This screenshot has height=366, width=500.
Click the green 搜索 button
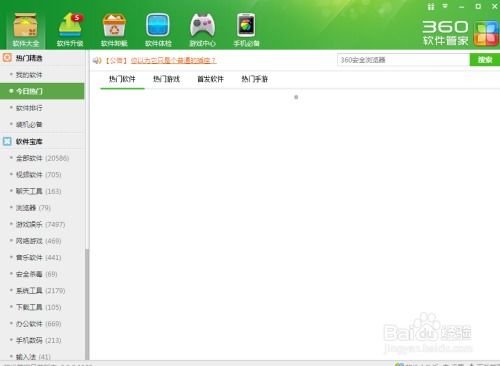tap(485, 60)
